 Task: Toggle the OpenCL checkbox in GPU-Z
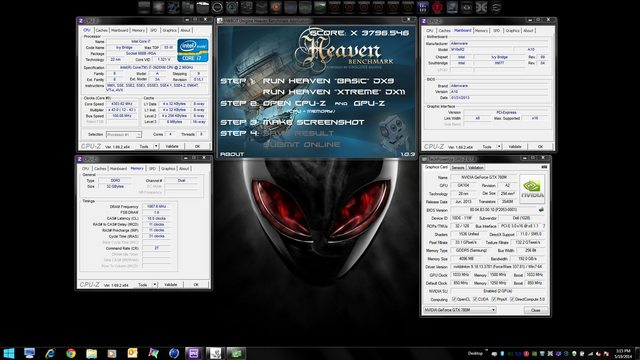coord(454,299)
